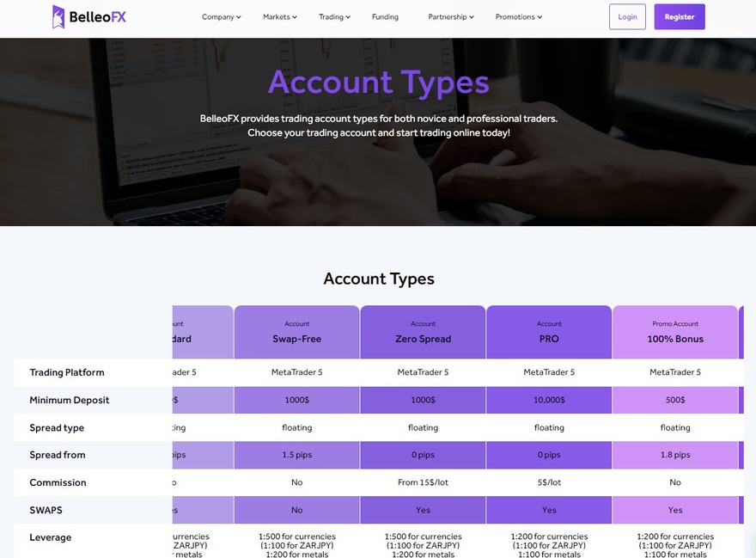This screenshot has width=756, height=558.
Task: Click the Spread type row label
Action: [x=57, y=427]
